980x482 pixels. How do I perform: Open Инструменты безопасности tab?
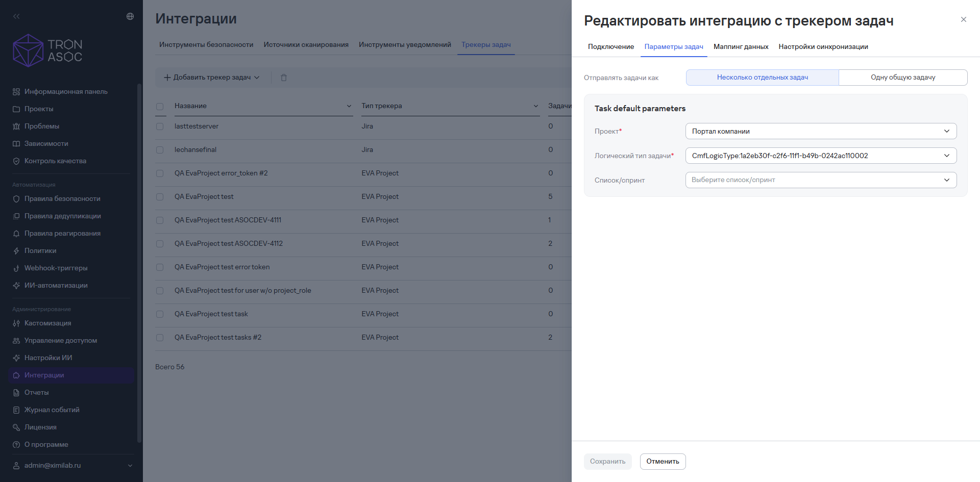point(206,45)
